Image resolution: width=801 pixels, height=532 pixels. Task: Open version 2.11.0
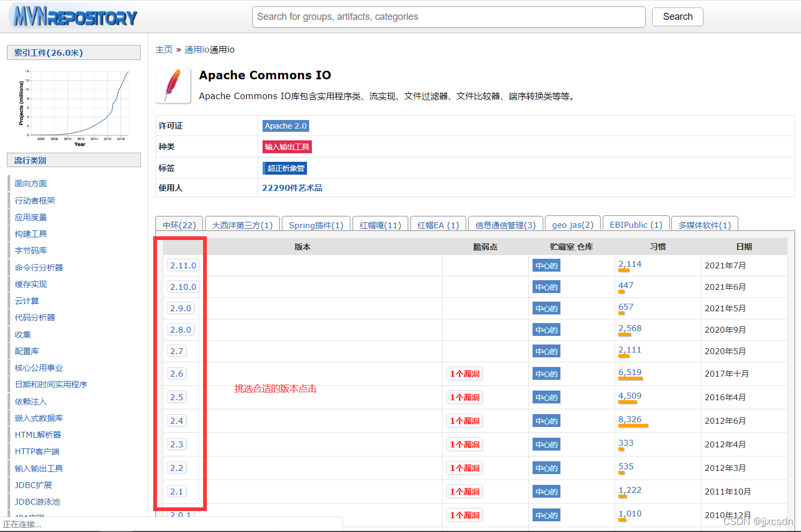[183, 266]
